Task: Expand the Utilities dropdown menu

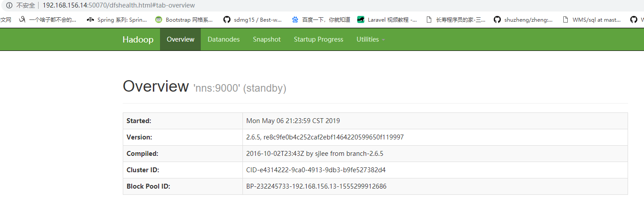Action: click(371, 39)
